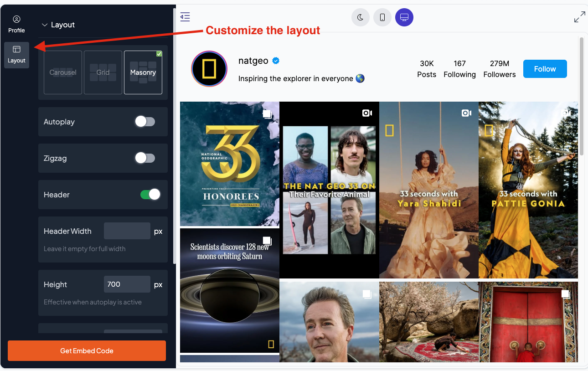Open the Saturn moons post thumbnail

point(230,290)
